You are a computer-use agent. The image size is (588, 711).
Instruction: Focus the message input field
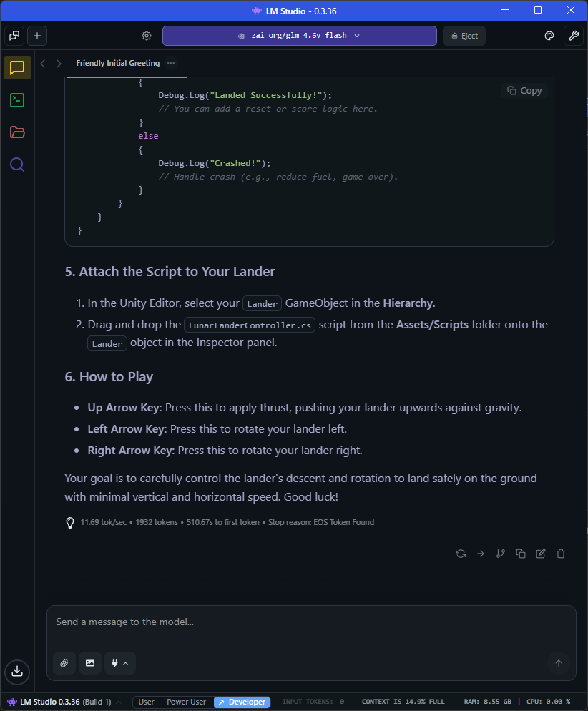coord(311,622)
